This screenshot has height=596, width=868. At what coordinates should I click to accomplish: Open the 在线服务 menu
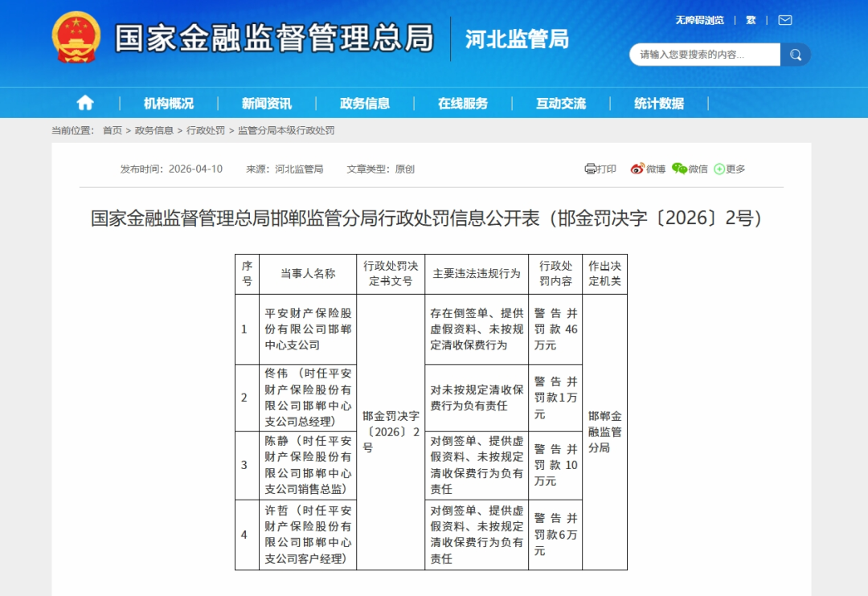463,104
